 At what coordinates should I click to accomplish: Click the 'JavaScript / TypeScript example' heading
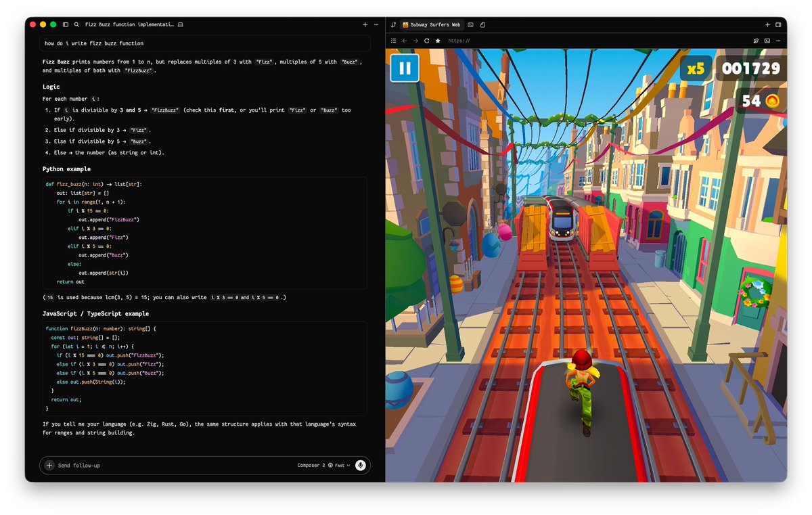tap(95, 314)
